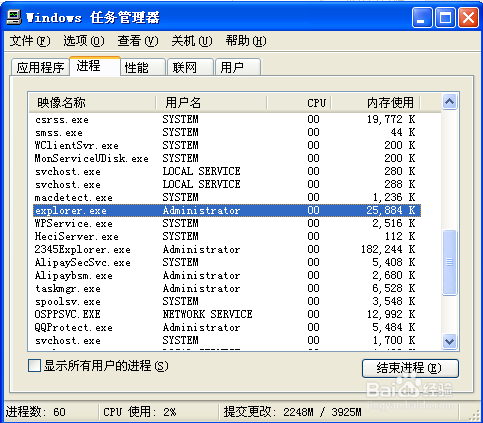Sort by 用户名 column header
This screenshot has height=423, width=483.
pyautogui.click(x=211, y=102)
